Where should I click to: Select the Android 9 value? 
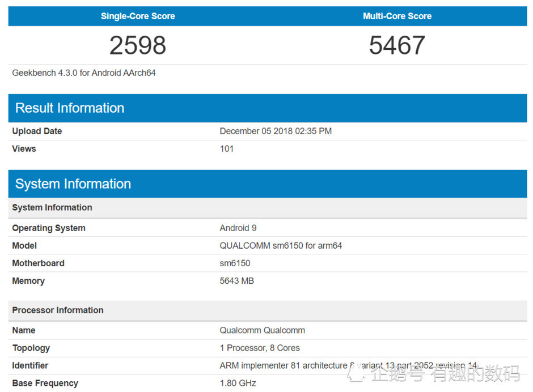coord(238,228)
